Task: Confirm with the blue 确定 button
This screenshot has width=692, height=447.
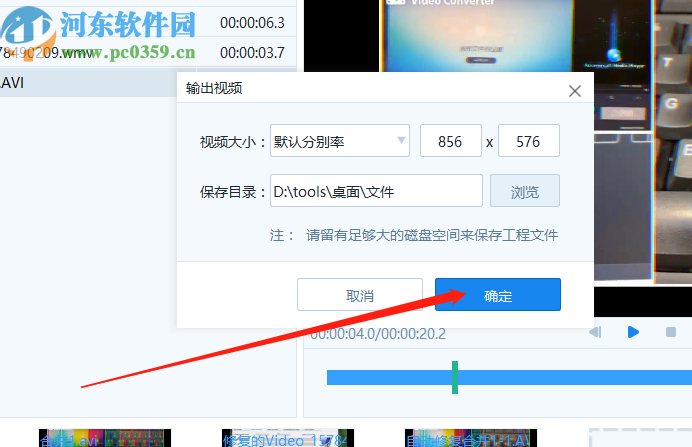Action: tap(498, 294)
